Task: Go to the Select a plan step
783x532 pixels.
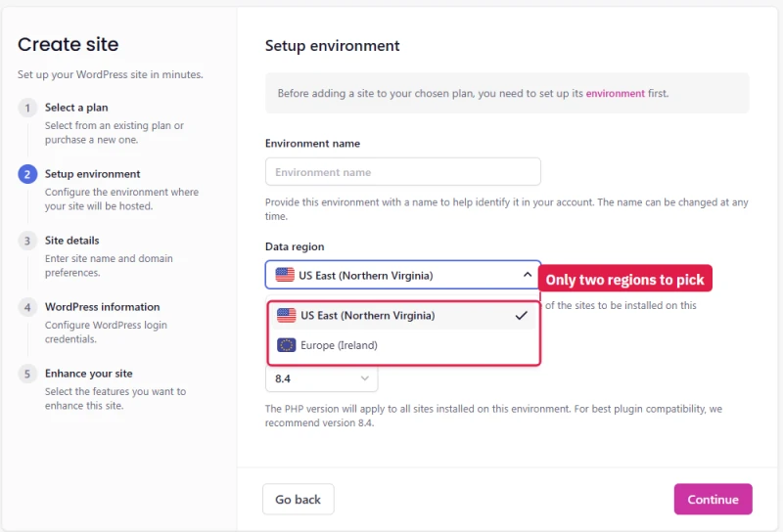Action: (x=76, y=108)
